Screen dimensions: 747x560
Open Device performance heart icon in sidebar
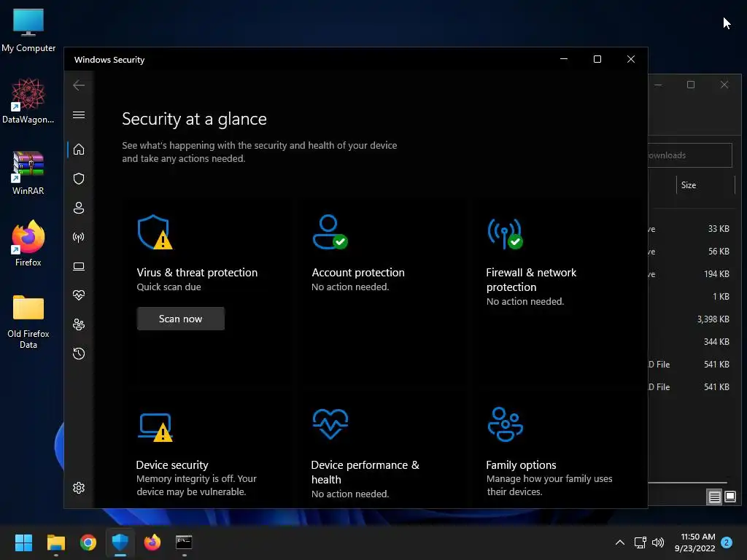[x=79, y=295]
